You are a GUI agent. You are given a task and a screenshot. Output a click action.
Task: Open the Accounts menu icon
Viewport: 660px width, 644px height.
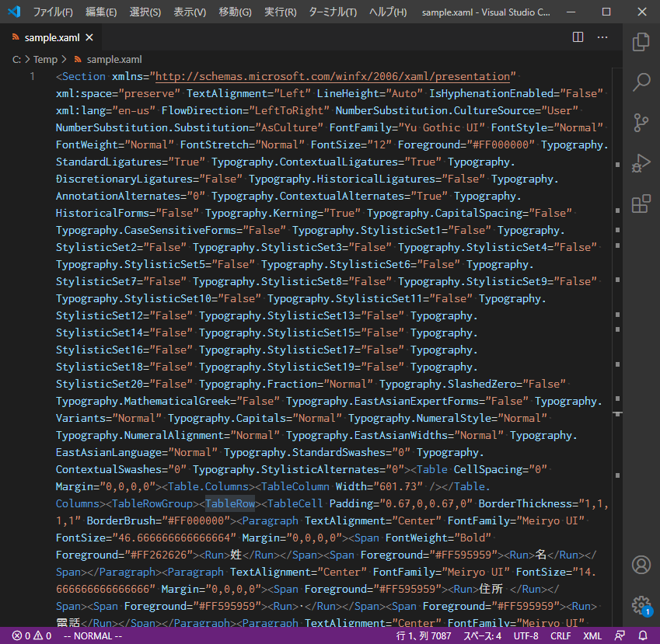[641, 565]
